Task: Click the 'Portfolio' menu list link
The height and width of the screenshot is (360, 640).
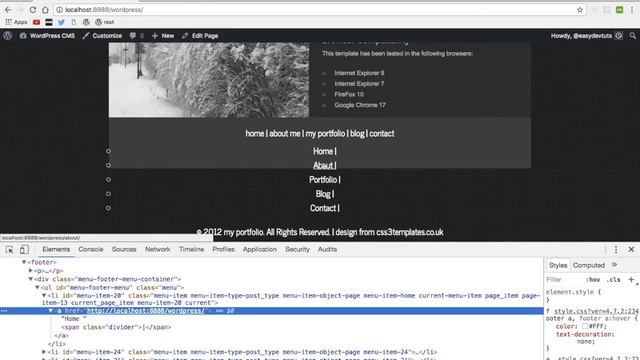Action: pos(323,180)
